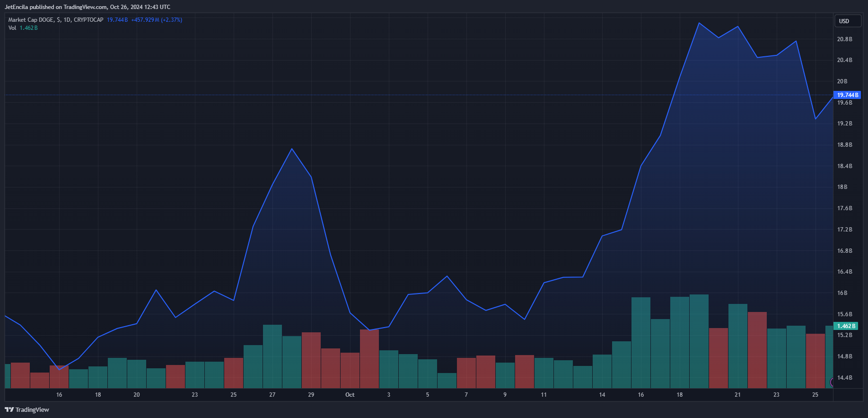Open the USD currency selector

[846, 21]
